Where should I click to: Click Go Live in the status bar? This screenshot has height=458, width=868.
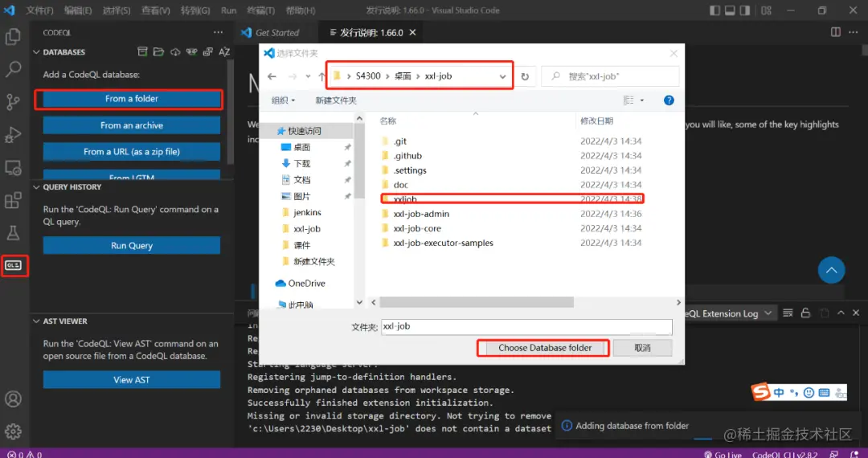tap(723, 454)
